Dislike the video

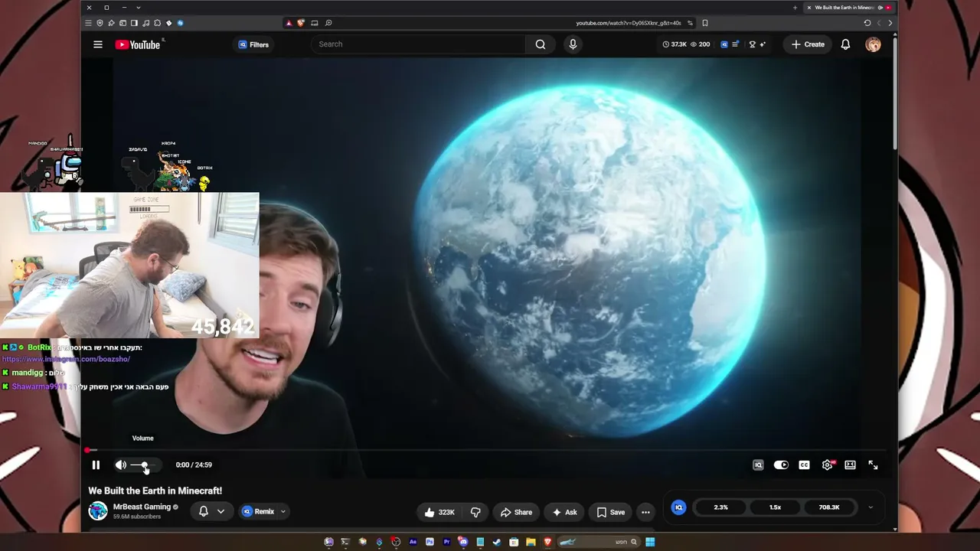(x=475, y=512)
